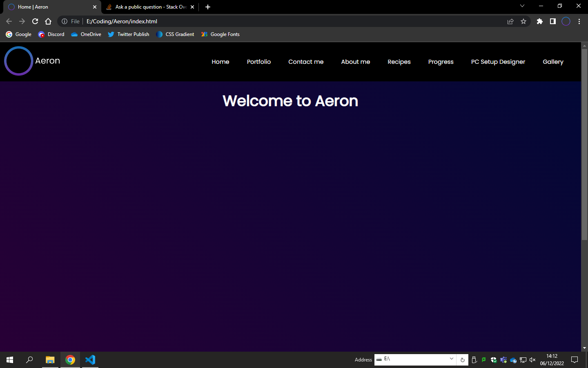588x368 pixels.
Task: Click the muted volume tray icon
Action: tap(532, 360)
